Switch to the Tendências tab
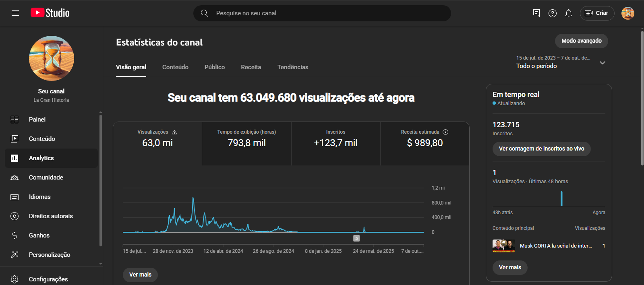 [x=293, y=67]
